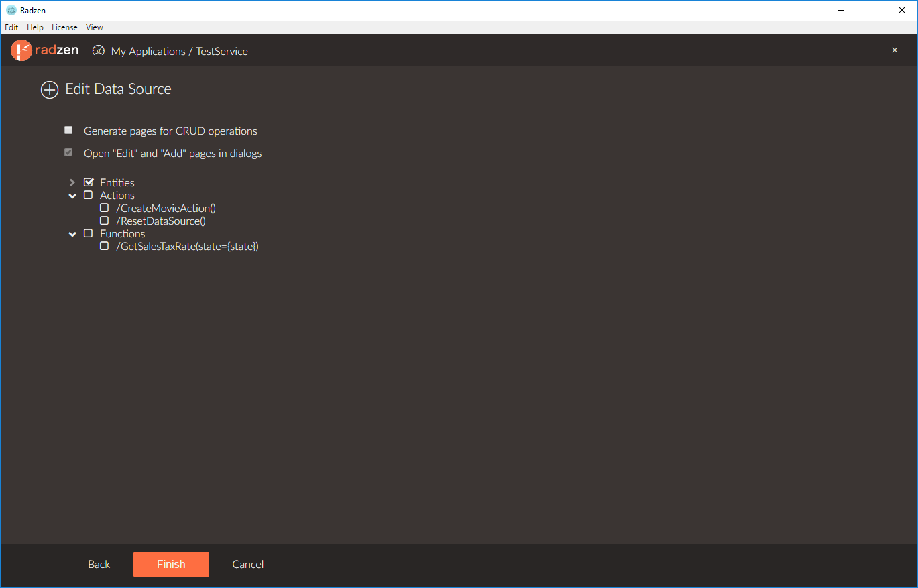Check the /GetSalesTaxRate checkbox

[105, 246]
